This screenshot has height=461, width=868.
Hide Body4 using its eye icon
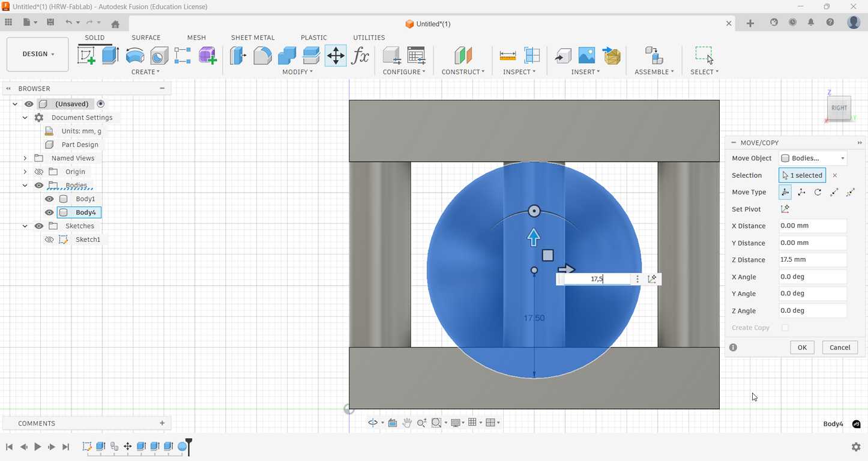click(x=49, y=212)
